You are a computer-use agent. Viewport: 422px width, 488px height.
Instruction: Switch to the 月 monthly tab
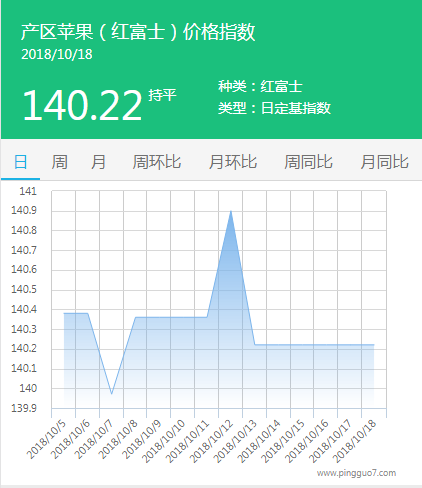point(98,162)
